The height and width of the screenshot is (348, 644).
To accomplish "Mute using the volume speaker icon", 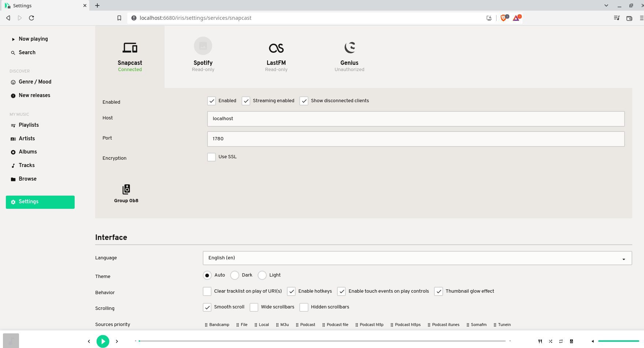I will [x=593, y=341].
